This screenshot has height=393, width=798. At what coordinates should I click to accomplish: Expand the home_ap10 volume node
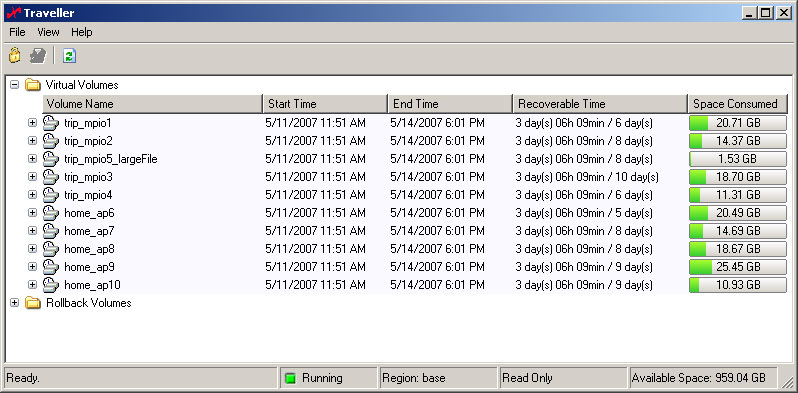click(33, 284)
